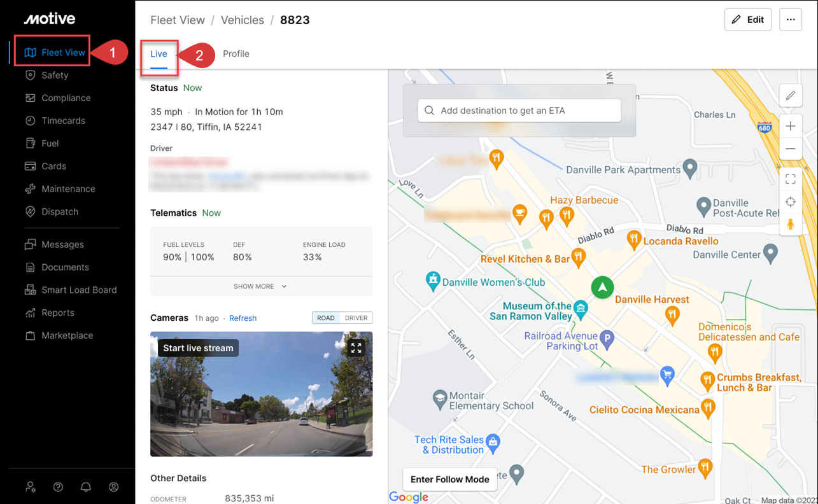Click the map pencil draw icon

[791, 95]
